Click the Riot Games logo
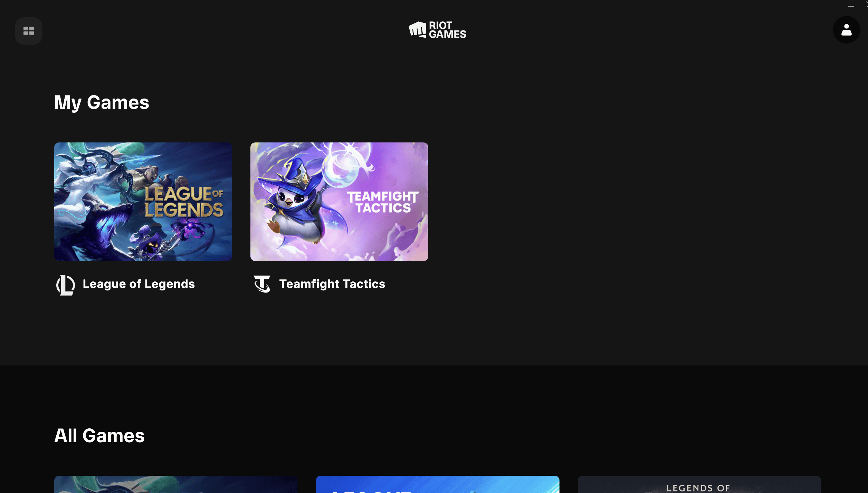The width and height of the screenshot is (868, 493). tap(437, 30)
